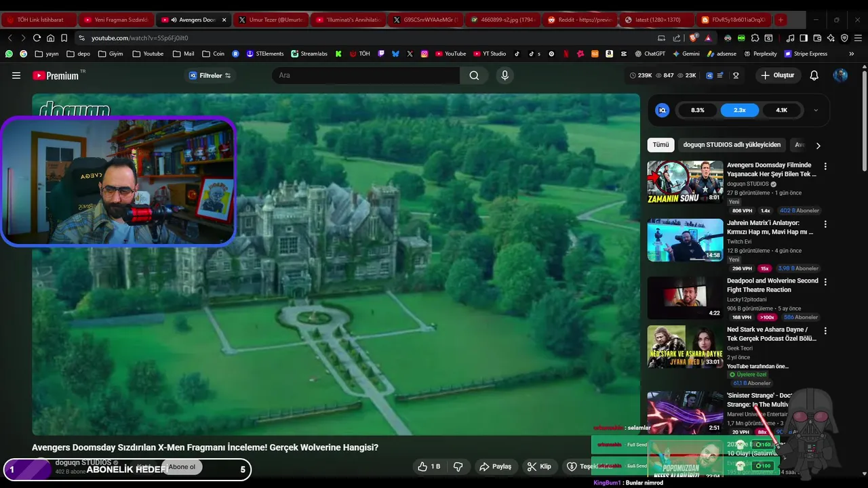Click the main video player area
The height and width of the screenshot is (488, 868).
pos(336,264)
